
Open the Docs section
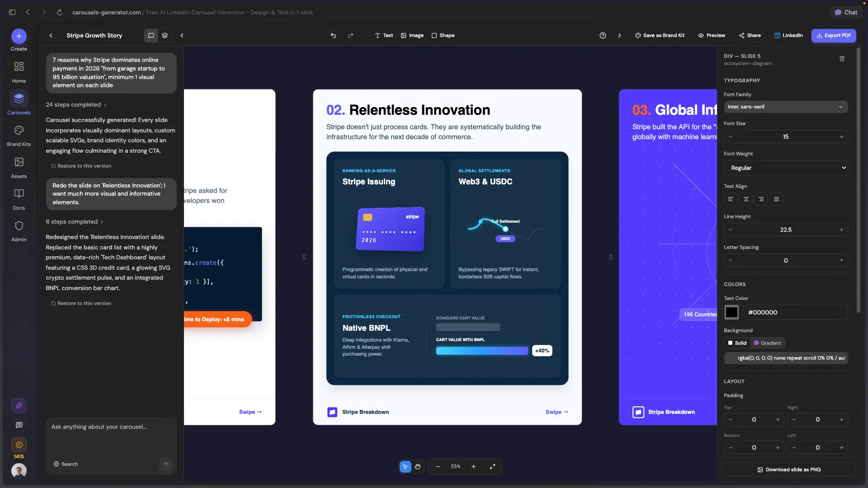click(x=19, y=199)
